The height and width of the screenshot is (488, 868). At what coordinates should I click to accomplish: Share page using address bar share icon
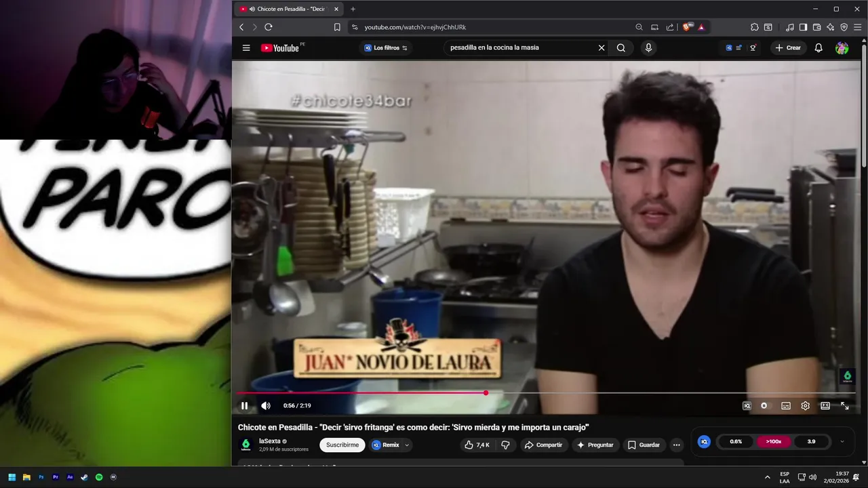[670, 27]
